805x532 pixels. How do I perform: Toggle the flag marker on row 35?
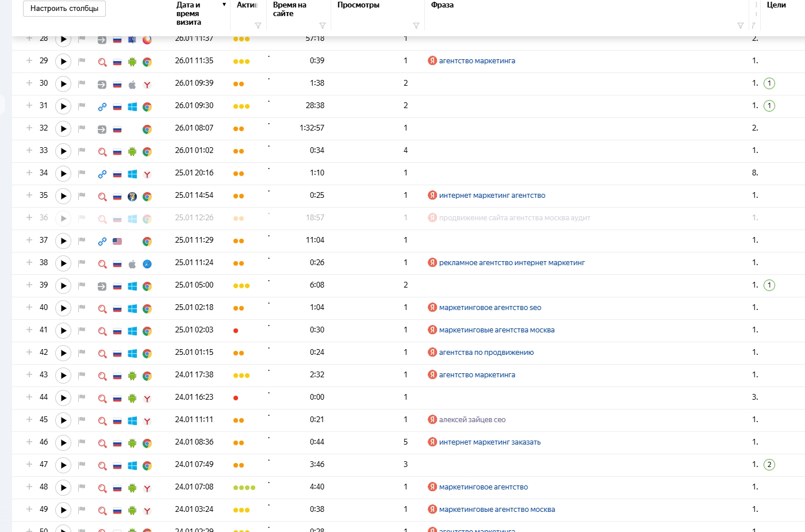point(82,196)
